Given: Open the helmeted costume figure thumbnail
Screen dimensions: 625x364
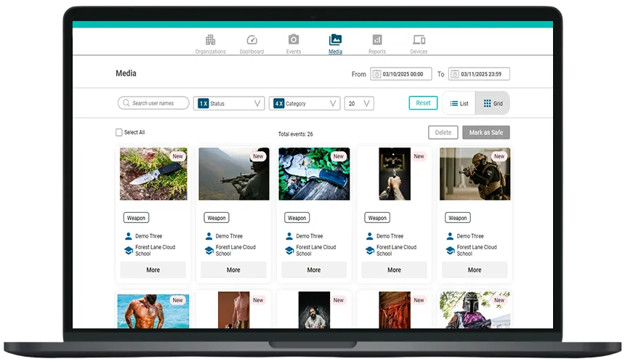Looking at the screenshot, I should click(475, 310).
